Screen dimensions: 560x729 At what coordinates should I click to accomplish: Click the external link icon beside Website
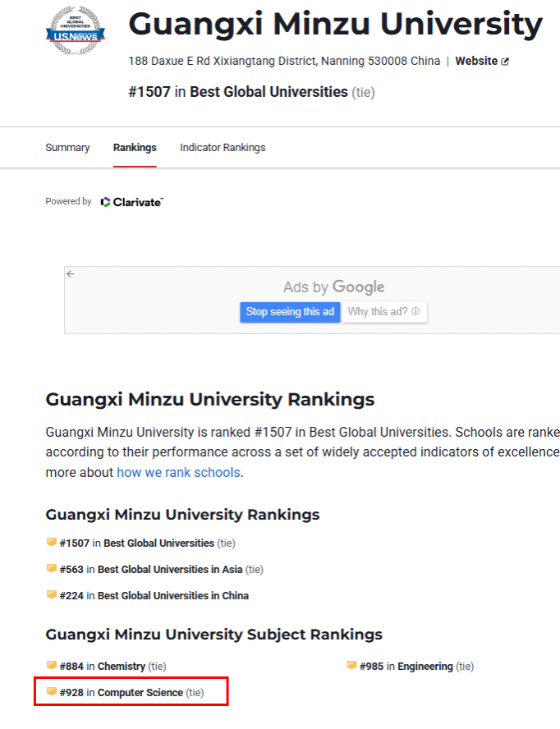click(x=505, y=62)
